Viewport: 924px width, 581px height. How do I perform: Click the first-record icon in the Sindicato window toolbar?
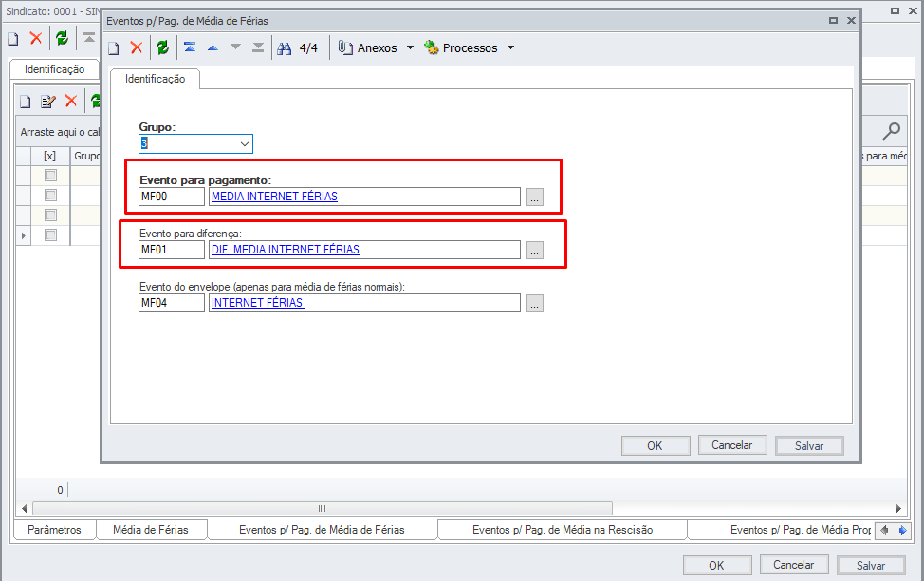pos(89,38)
